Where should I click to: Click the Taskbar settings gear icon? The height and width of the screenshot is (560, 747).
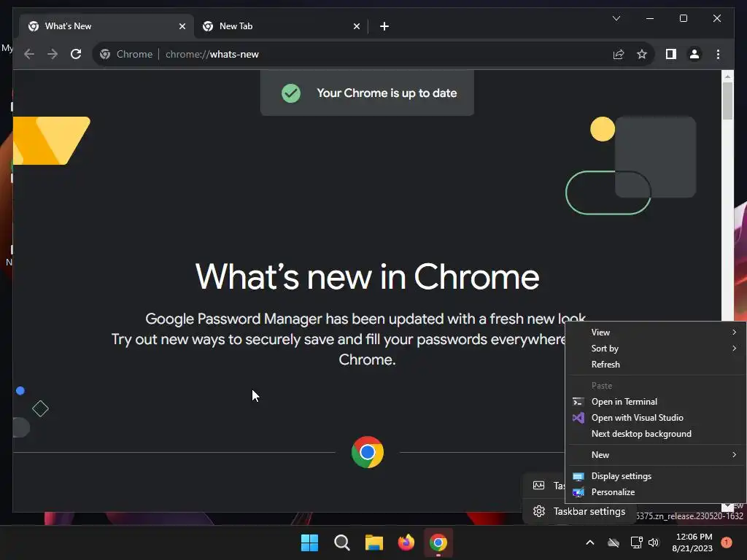click(x=539, y=511)
